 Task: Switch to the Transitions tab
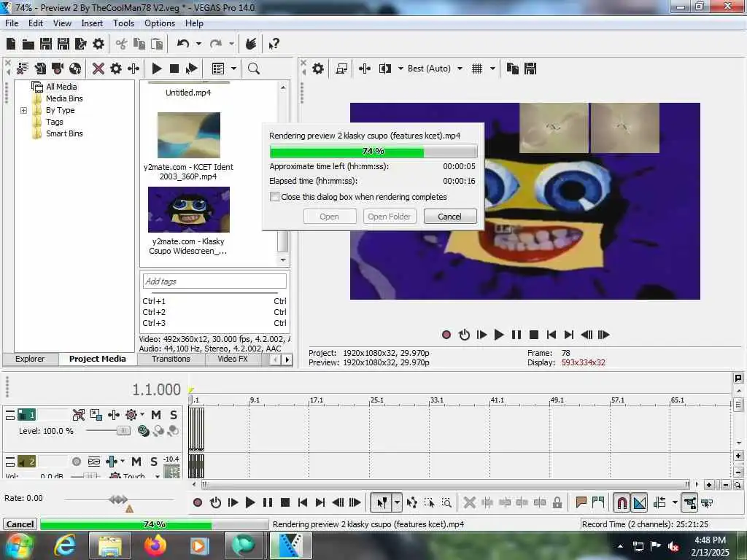point(171,359)
